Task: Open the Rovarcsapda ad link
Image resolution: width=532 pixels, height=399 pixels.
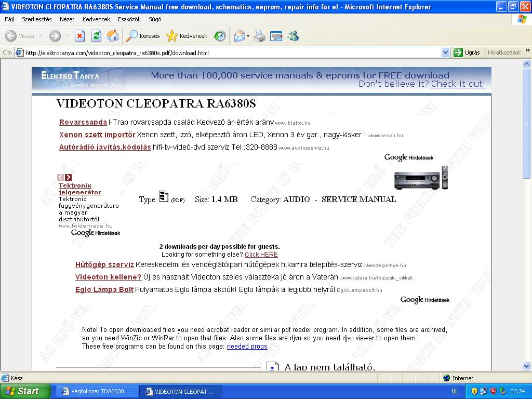Action: tap(83, 122)
